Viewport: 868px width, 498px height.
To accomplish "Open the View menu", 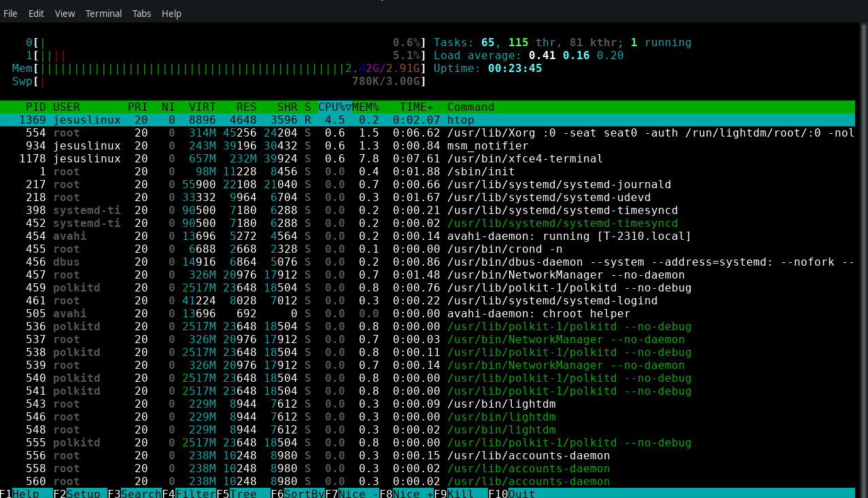I will click(65, 14).
